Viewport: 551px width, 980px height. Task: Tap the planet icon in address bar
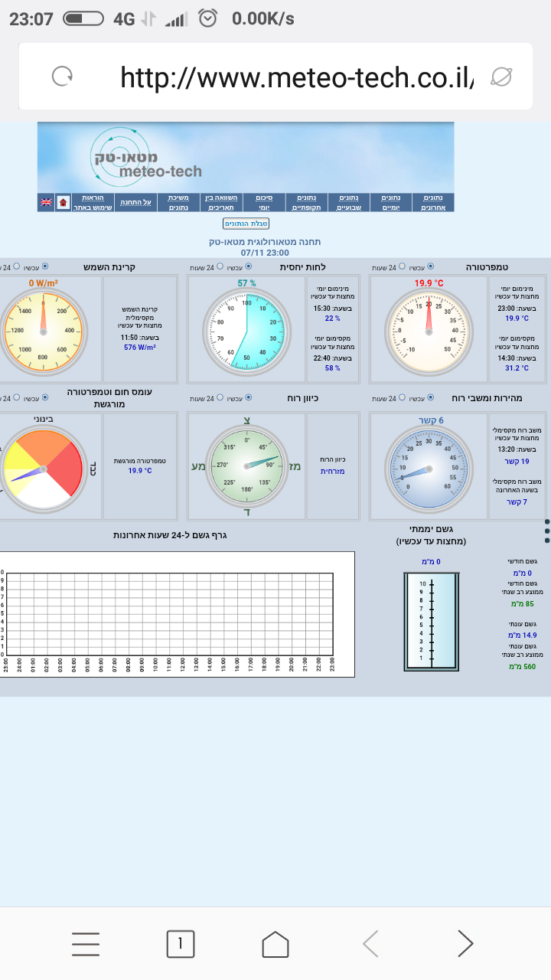(x=501, y=76)
